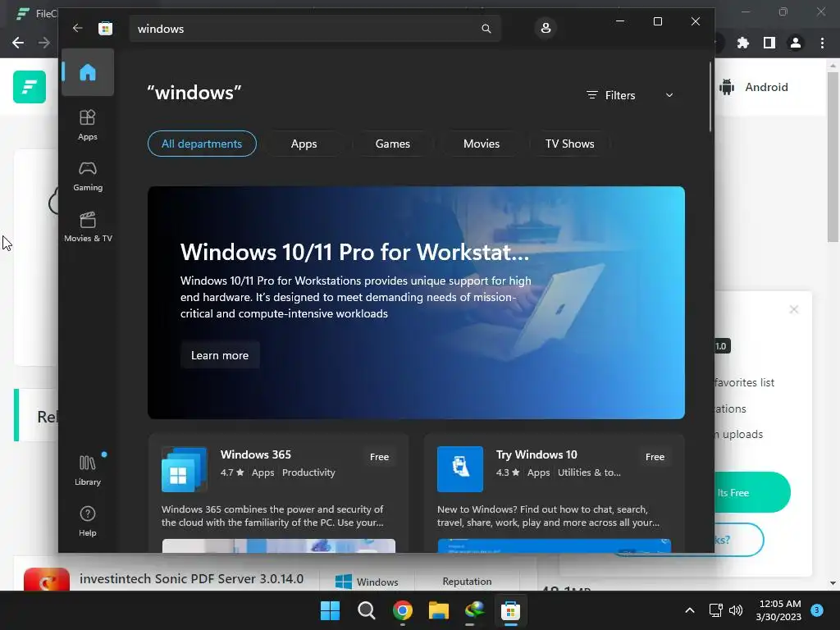Open the taskbar clock and date
840x630 pixels.
click(779, 610)
